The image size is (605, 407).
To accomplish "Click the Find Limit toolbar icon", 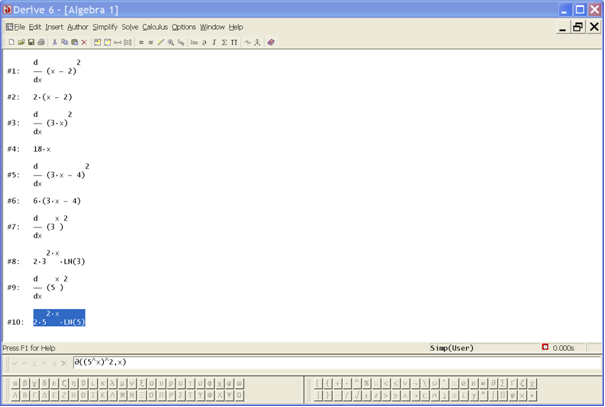I will [x=195, y=43].
